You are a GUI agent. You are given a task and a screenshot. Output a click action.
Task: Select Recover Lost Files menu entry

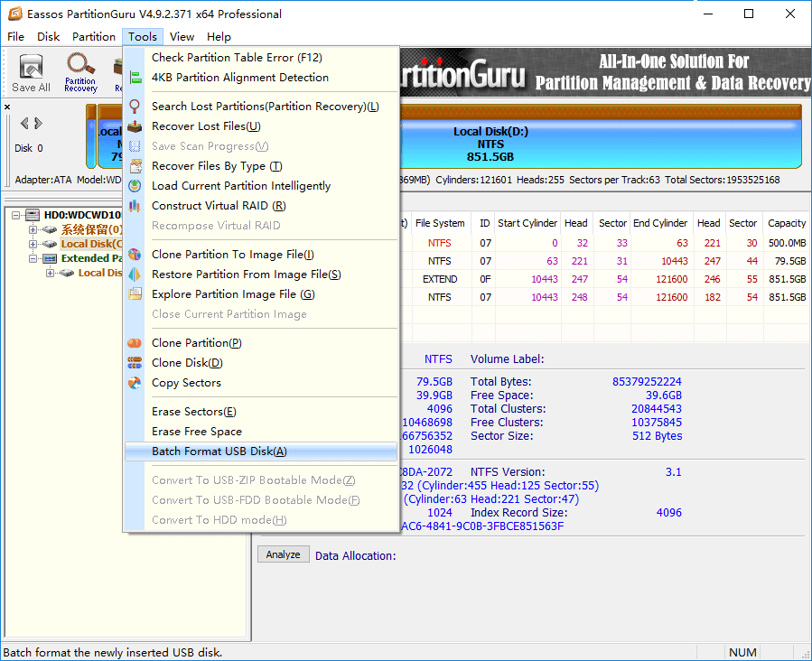(x=261, y=126)
